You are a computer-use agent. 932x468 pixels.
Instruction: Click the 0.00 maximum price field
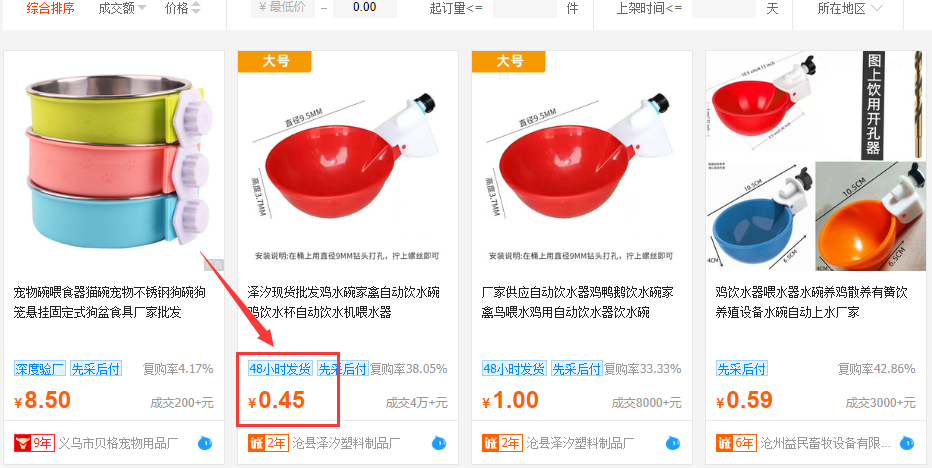click(364, 8)
